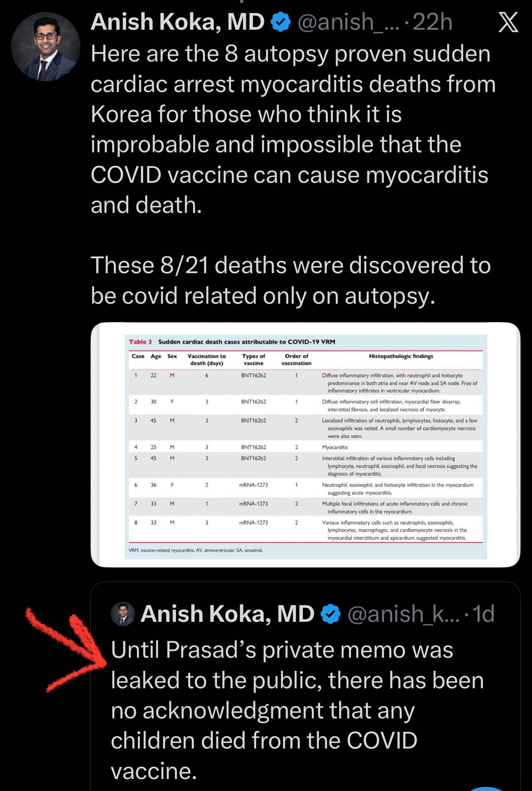The height and width of the screenshot is (791, 532).
Task: Click "Histopathologic findings" header in table image
Action: click(x=401, y=356)
